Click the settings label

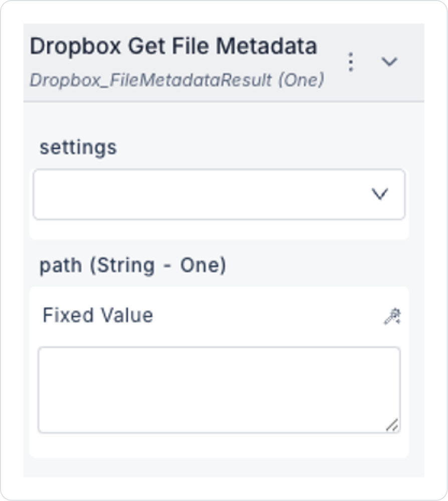pos(78,148)
